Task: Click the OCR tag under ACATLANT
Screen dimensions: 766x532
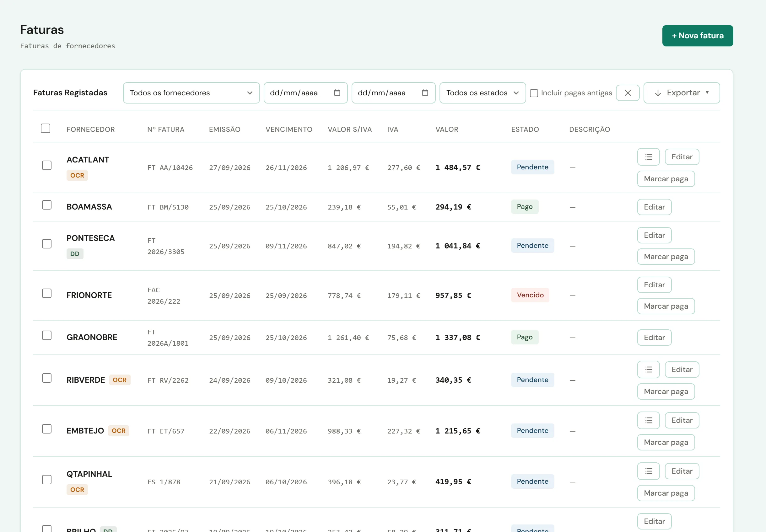Action: [77, 176]
